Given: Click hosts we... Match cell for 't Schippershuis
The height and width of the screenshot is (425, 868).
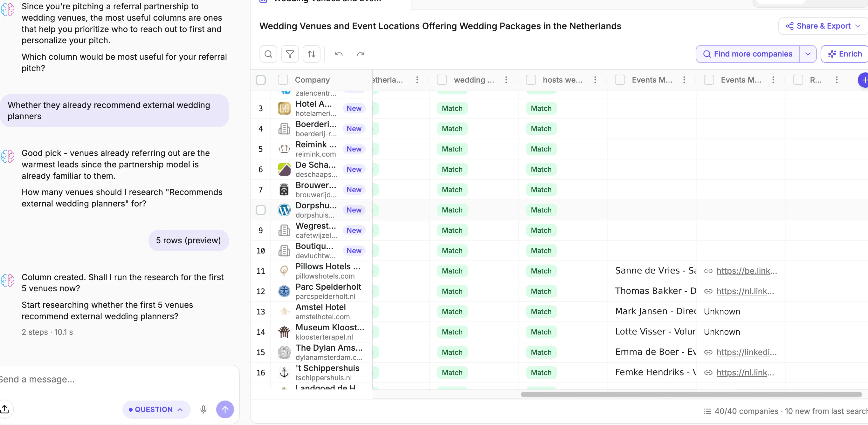Looking at the screenshot, I should (x=541, y=373).
